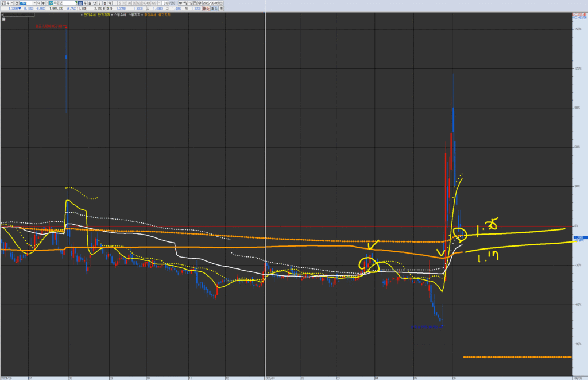Select the 틱 tick chart button
This screenshot has width=588, height=380.
click(x=110, y=3)
